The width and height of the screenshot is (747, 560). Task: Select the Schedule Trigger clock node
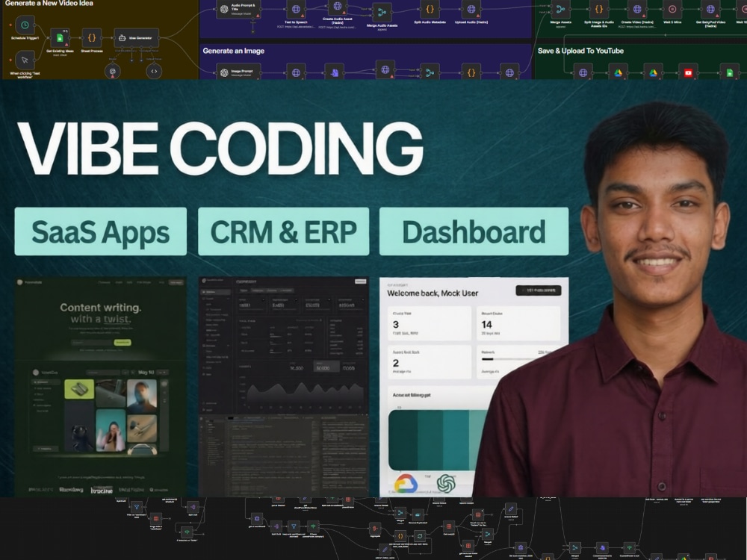pyautogui.click(x=25, y=25)
